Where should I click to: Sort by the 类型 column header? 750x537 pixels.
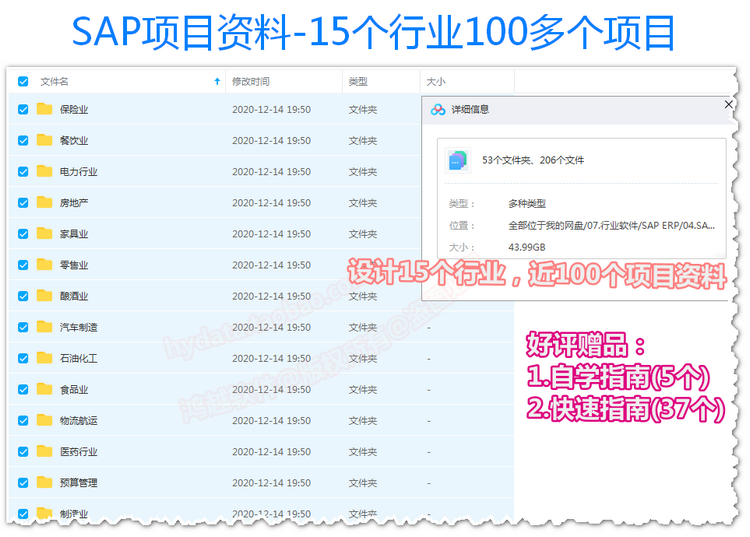point(358,82)
